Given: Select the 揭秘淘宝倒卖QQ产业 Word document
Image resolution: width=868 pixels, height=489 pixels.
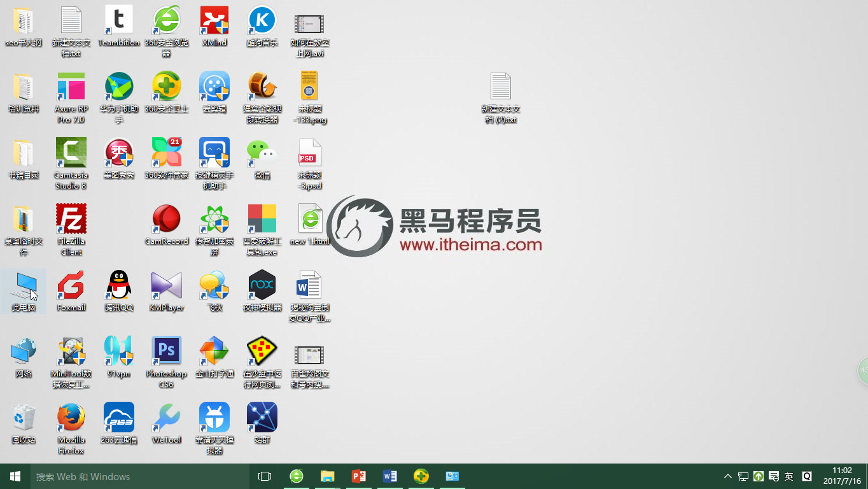Looking at the screenshot, I should [309, 296].
